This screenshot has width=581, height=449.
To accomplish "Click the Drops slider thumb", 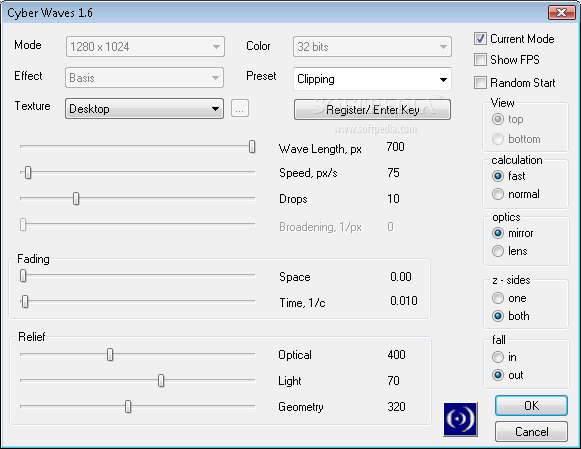I will [76, 199].
